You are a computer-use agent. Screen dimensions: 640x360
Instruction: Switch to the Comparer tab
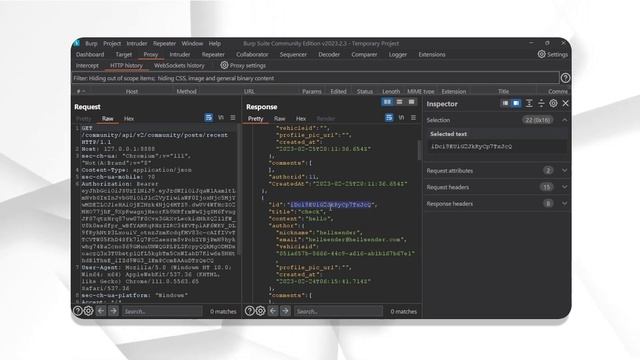pyautogui.click(x=364, y=54)
